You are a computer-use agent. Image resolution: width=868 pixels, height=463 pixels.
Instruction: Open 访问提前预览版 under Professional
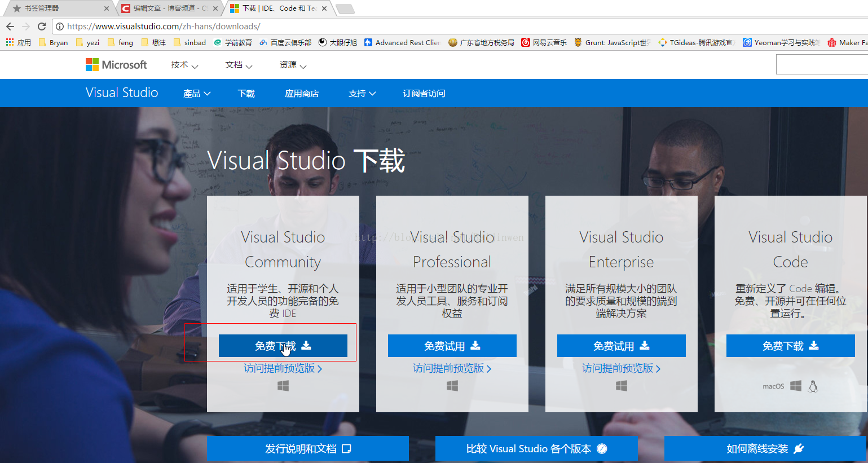452,368
